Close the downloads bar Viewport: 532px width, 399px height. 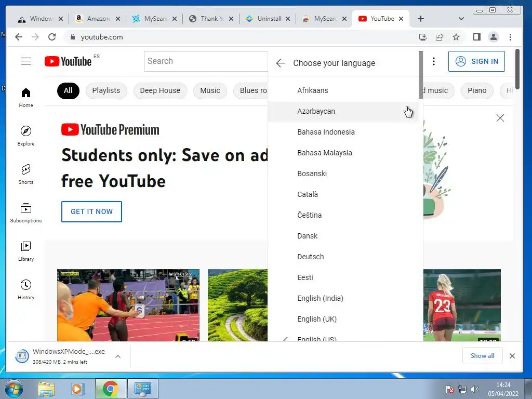512,356
